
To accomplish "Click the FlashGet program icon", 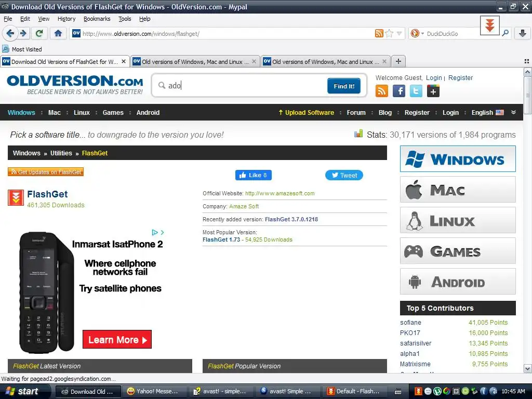I will [16, 198].
